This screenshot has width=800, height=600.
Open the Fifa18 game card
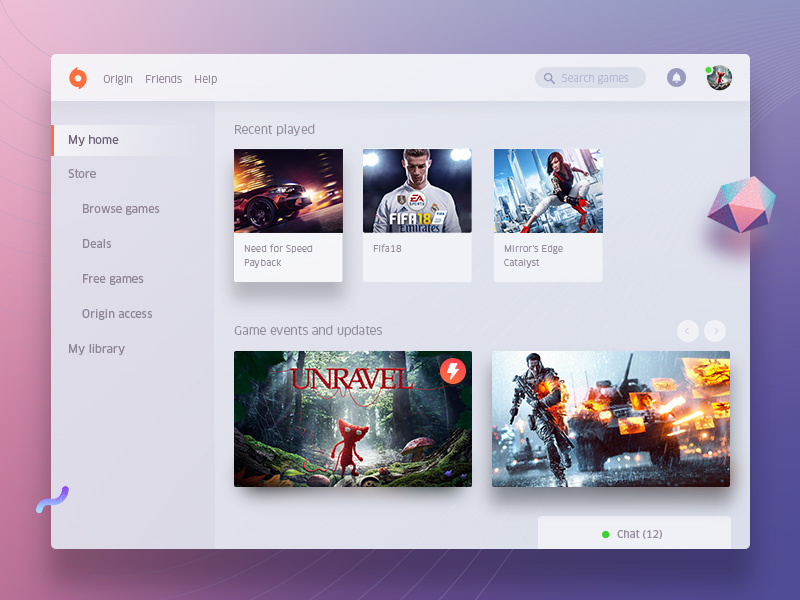417,215
